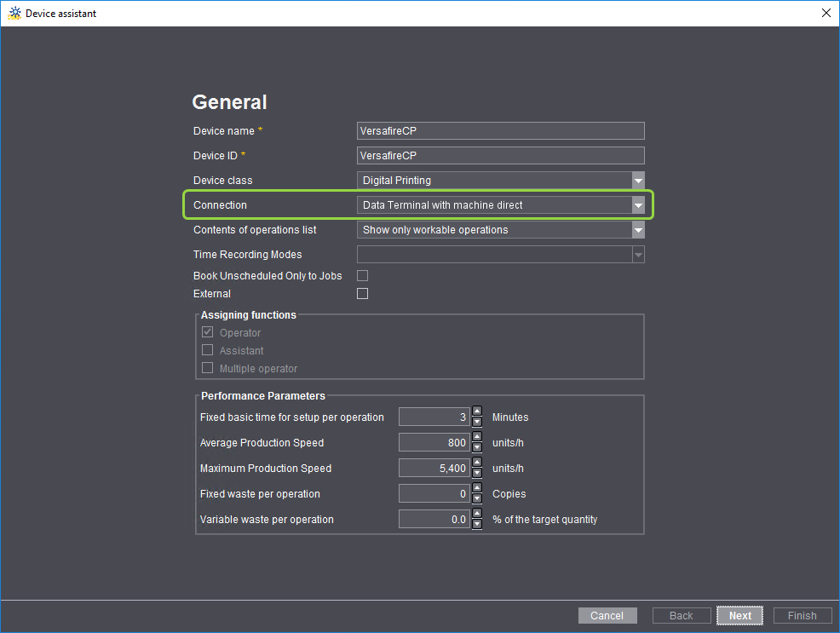
Task: Toggle the External checkbox
Action: [x=362, y=294]
